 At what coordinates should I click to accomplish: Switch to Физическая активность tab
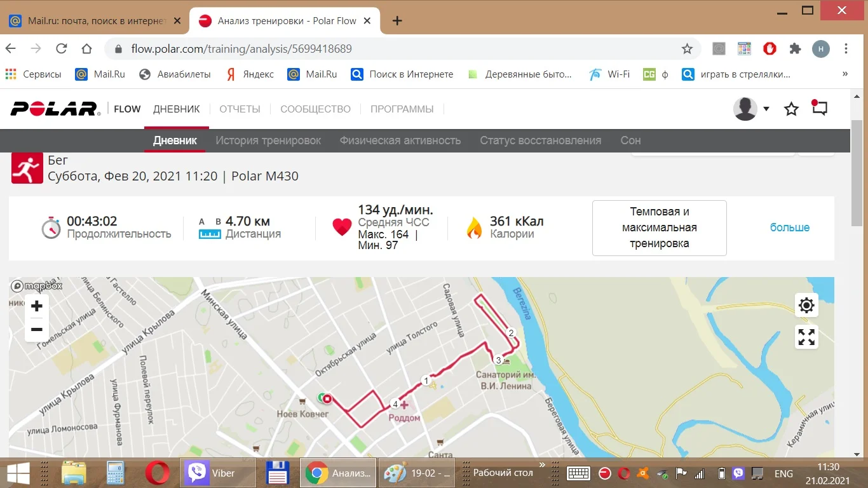[400, 140]
